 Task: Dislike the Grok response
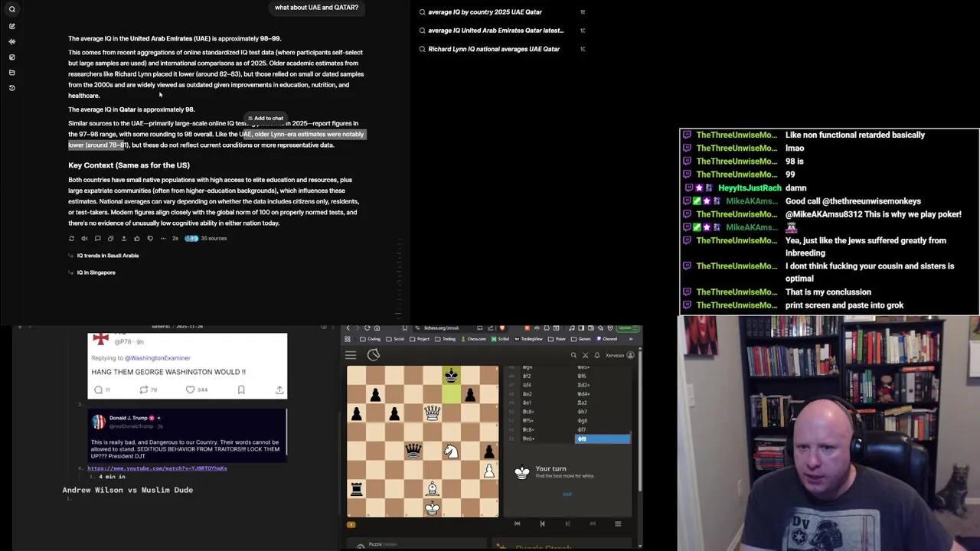[149, 238]
